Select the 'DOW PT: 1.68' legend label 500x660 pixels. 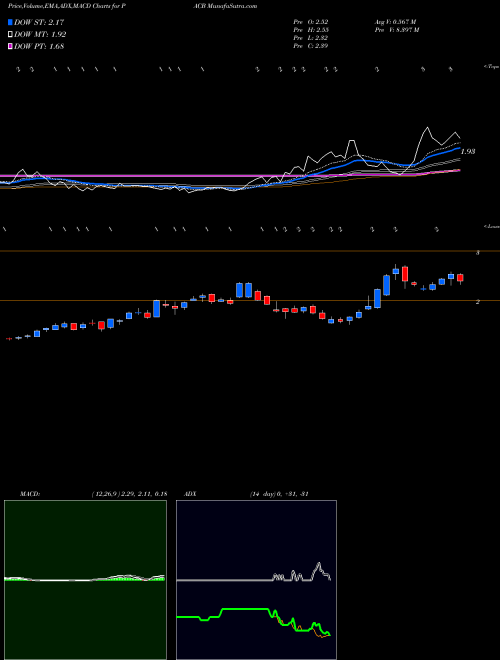(39, 46)
